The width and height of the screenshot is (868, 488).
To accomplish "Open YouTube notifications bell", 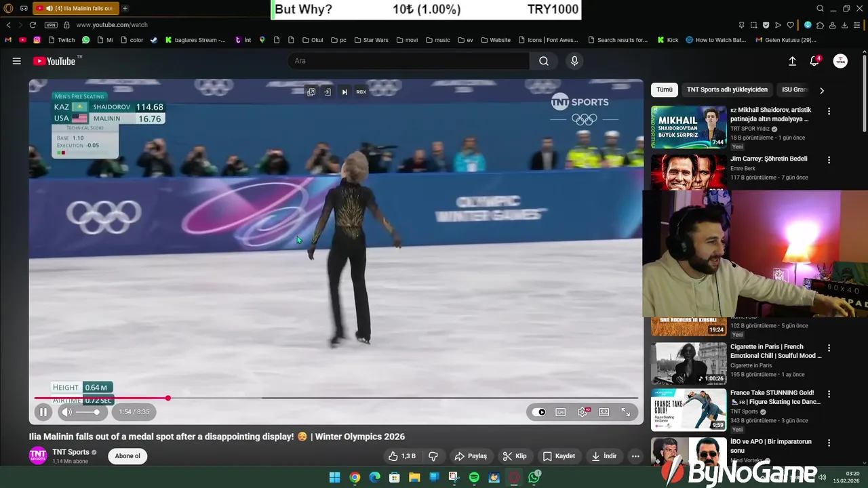I will tap(814, 61).
